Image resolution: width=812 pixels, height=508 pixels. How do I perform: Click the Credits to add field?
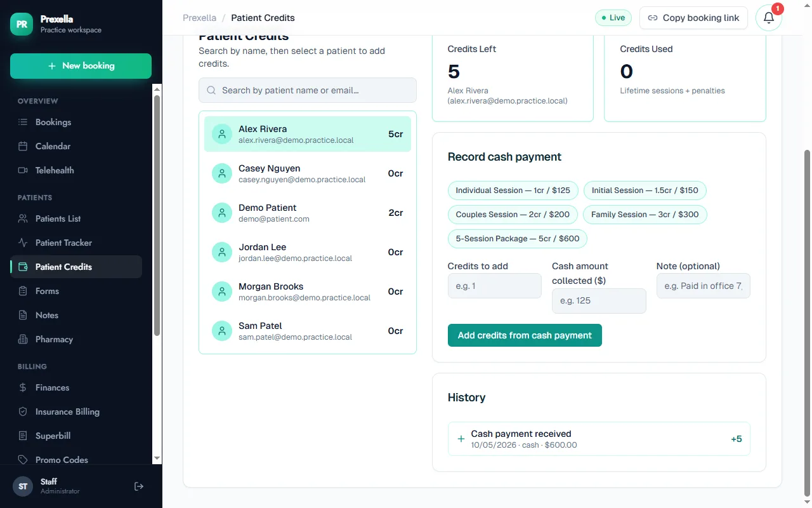pos(495,286)
